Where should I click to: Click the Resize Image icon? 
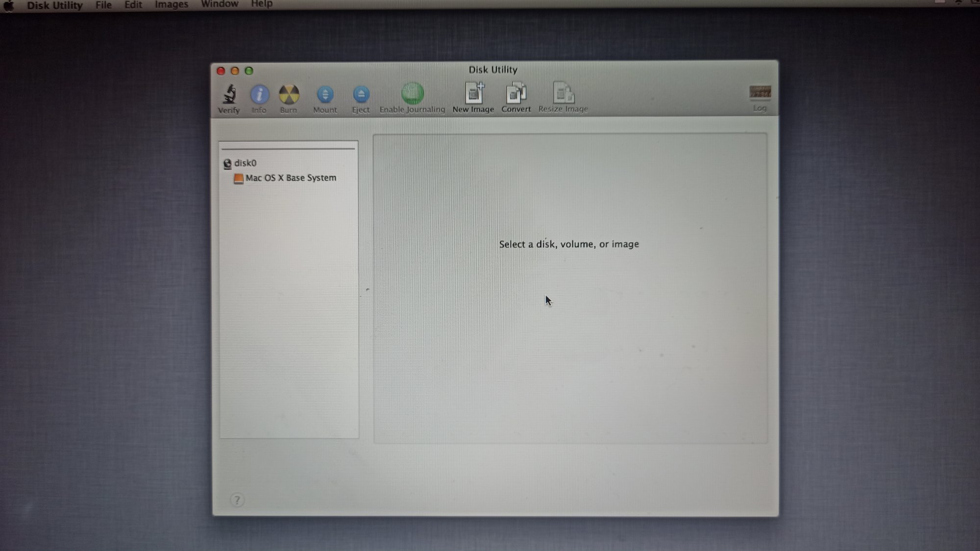pos(563,94)
